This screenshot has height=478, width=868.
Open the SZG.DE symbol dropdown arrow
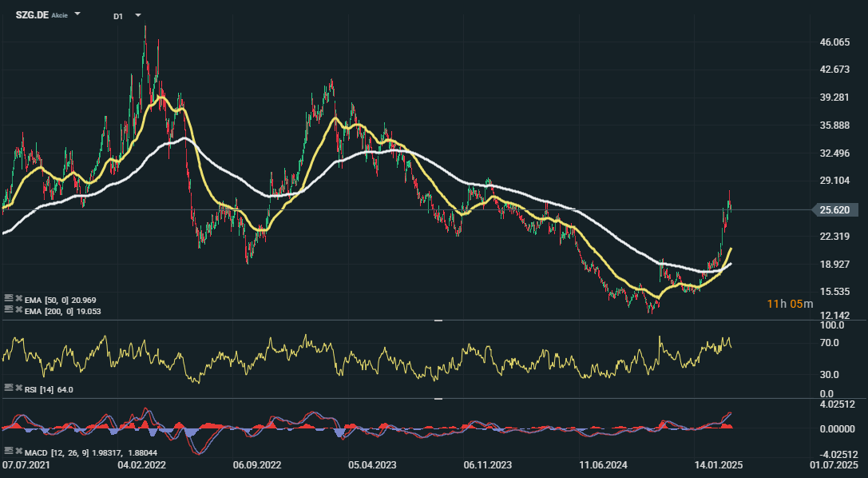(77, 14)
